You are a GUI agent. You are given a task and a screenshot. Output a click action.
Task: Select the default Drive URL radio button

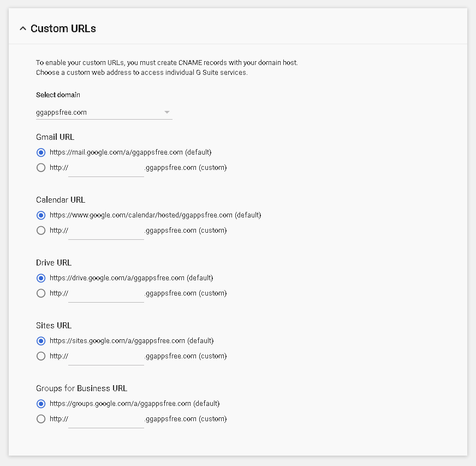coord(41,278)
